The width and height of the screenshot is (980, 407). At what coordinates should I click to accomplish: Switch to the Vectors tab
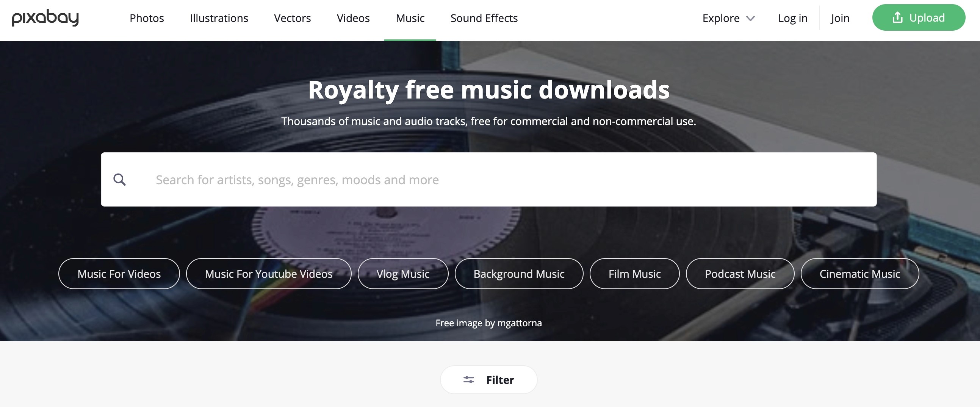tap(292, 18)
